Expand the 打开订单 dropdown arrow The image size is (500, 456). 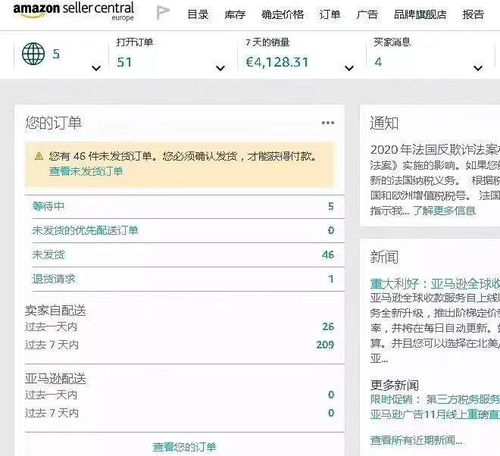220,68
